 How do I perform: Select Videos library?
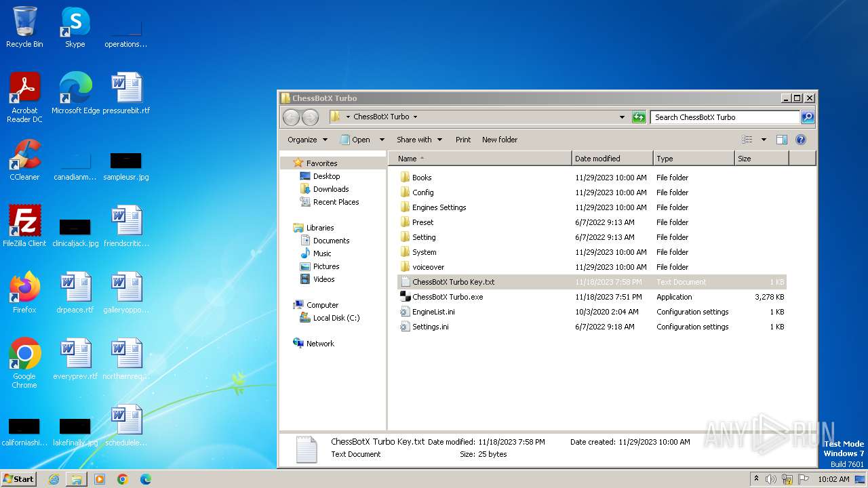point(323,279)
